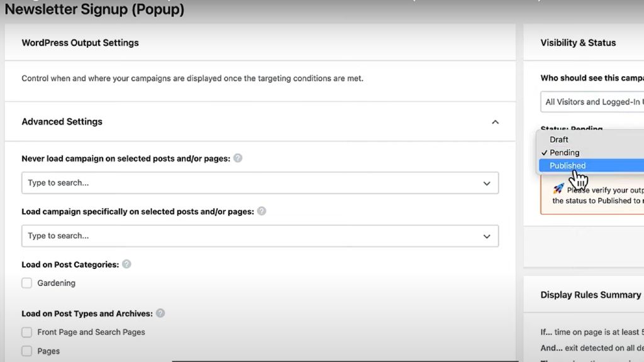Click the Advanced Settings heading
Image resolution: width=644 pixels, height=362 pixels.
(62, 121)
